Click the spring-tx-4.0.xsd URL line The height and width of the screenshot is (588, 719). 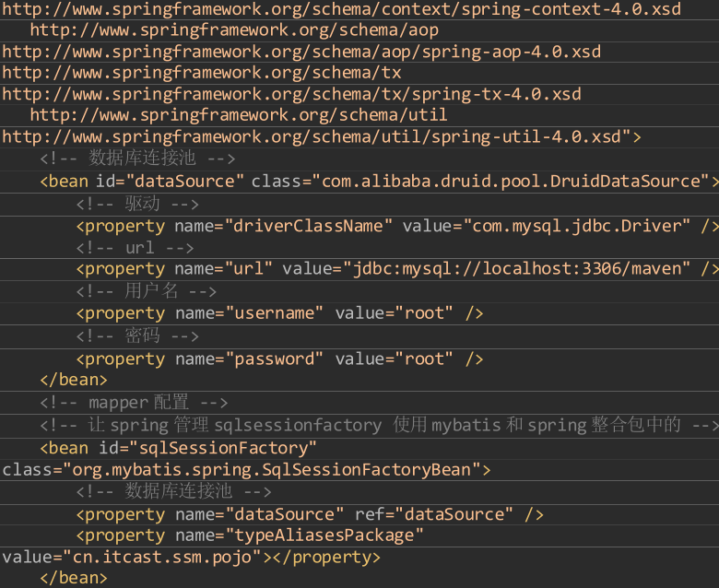click(291, 94)
